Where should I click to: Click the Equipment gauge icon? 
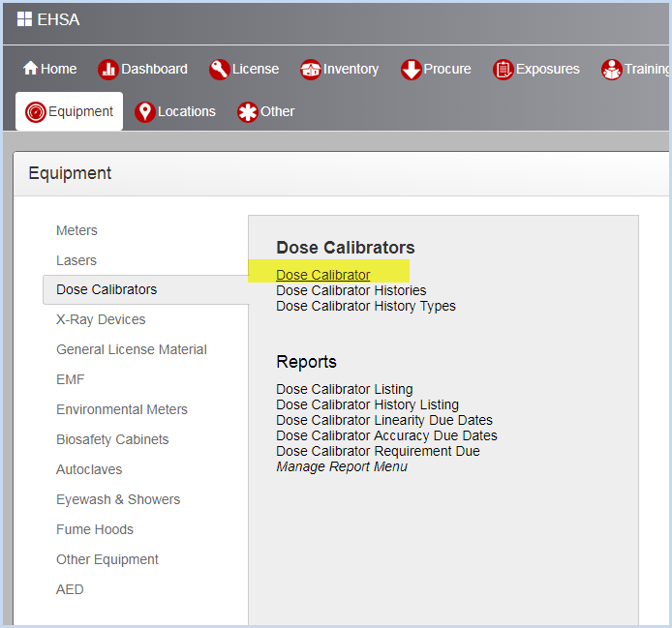click(35, 112)
